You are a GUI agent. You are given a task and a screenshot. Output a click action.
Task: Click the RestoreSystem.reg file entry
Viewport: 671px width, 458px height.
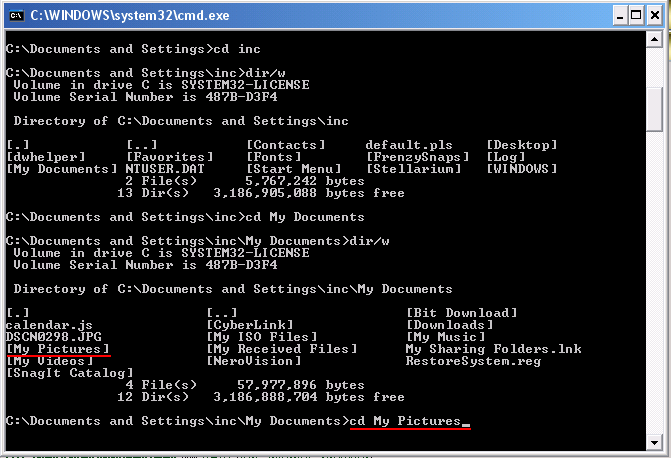(x=473, y=361)
